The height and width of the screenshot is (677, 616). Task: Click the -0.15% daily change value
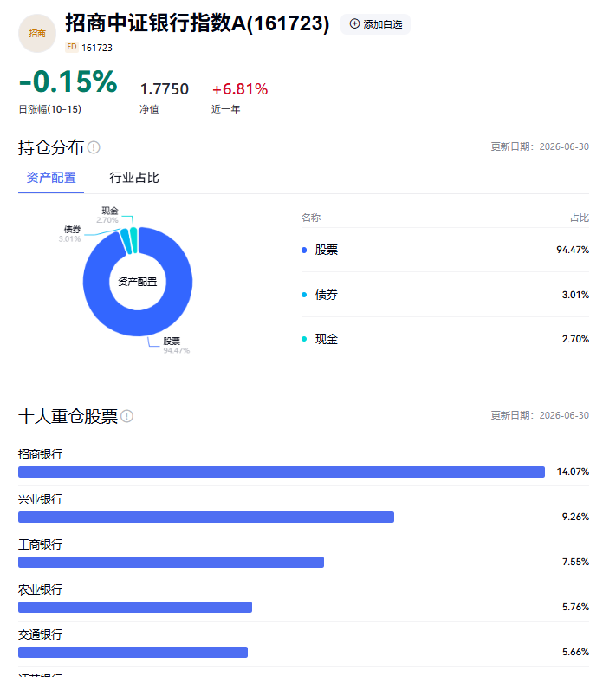pyautogui.click(x=68, y=81)
